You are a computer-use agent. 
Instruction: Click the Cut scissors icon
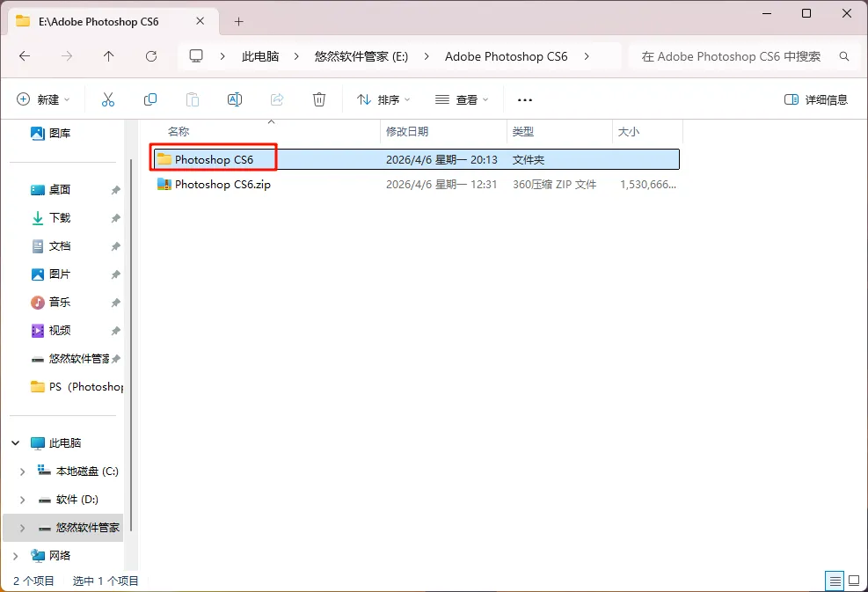[108, 99]
